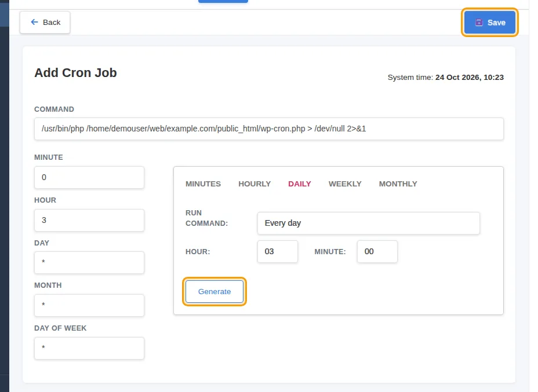The width and height of the screenshot is (538, 392).
Task: Click the Day input field
Action: click(89, 262)
